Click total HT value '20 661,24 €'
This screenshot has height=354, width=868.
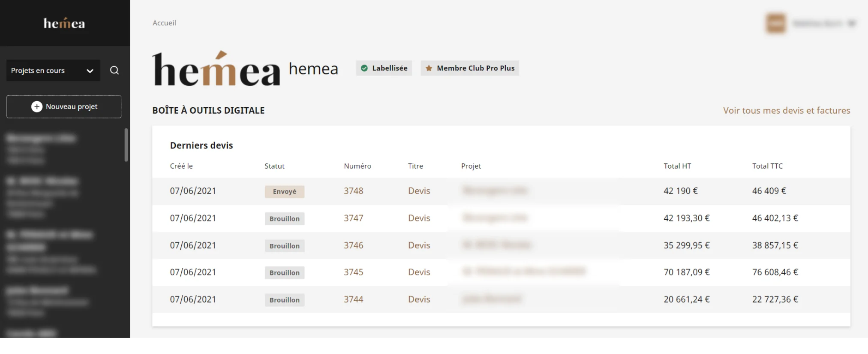[x=687, y=300]
